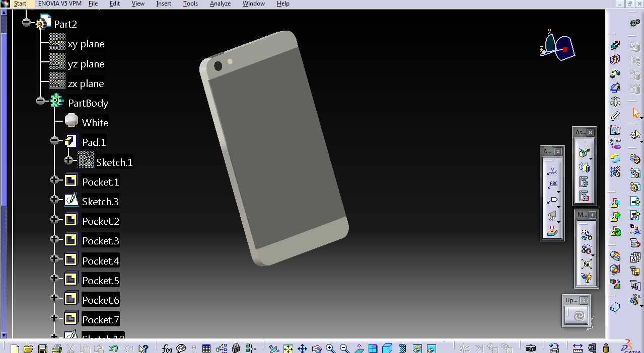Click the Select arrow tool
Viewport: 644px width, 353px height.
[x=635, y=114]
